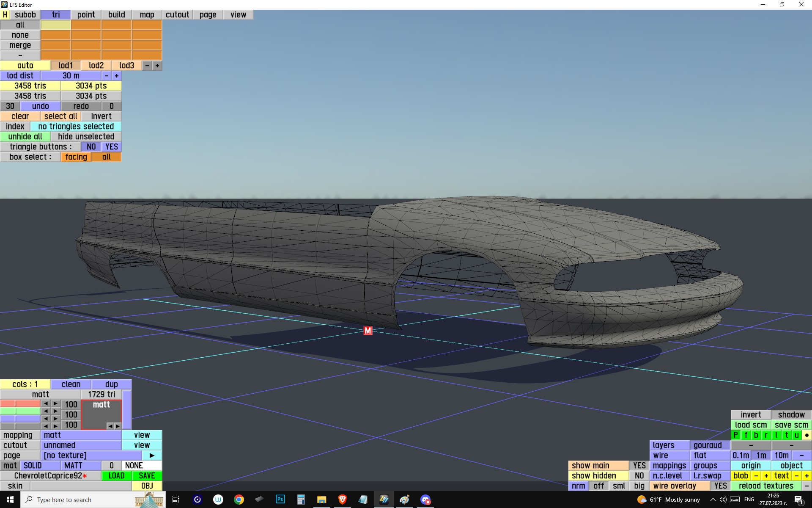This screenshot has height=508, width=812.
Task: Select the P perspective view button
Action: click(x=736, y=435)
